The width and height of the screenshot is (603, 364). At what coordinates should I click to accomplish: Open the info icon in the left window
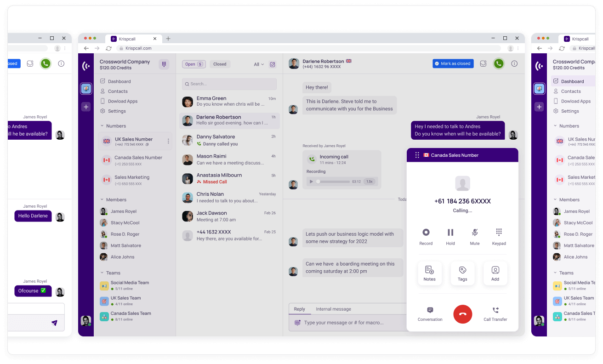coord(61,63)
